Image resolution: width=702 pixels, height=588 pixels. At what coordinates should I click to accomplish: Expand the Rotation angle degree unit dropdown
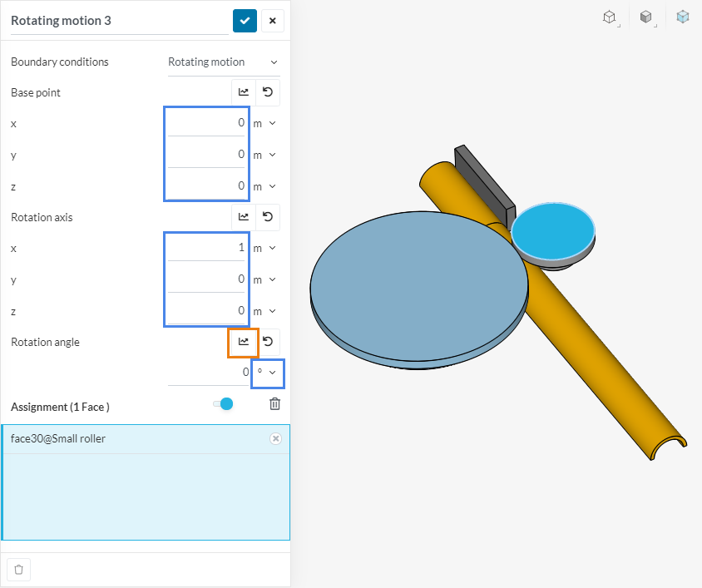click(x=267, y=373)
